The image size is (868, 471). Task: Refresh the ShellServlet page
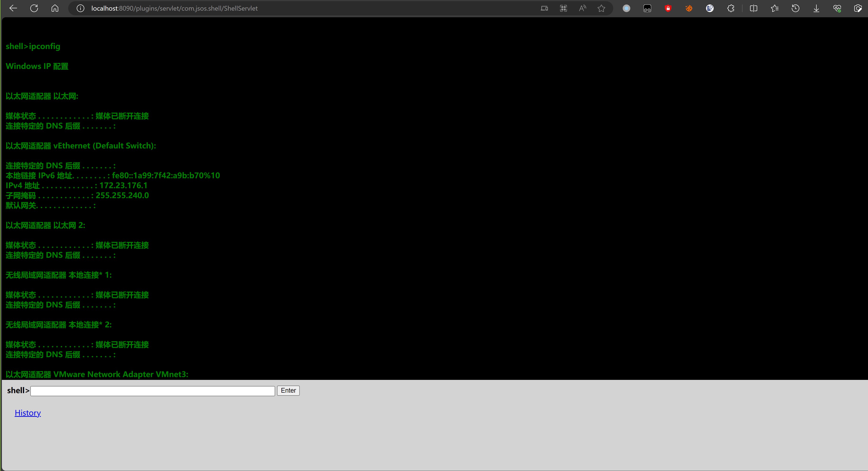tap(34, 9)
